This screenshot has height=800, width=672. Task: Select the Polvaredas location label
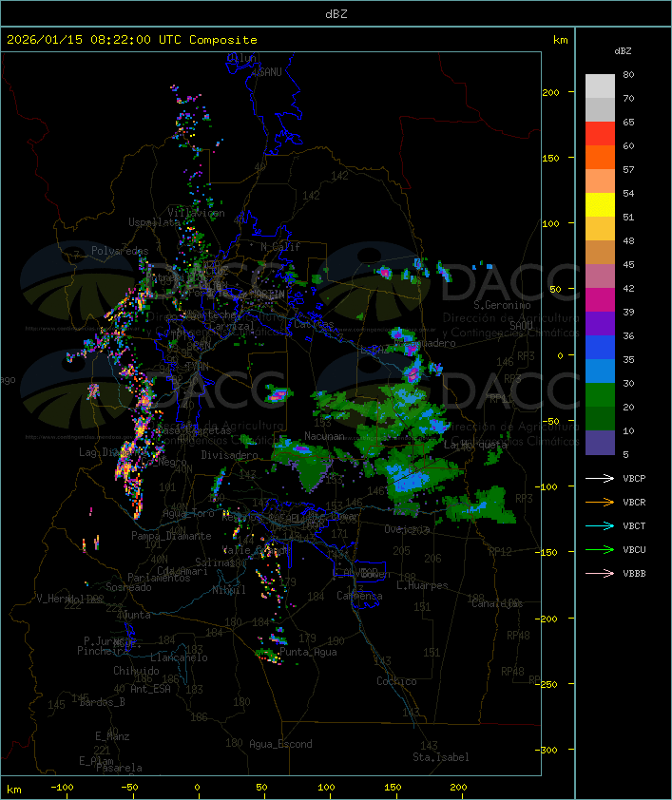tap(120, 251)
